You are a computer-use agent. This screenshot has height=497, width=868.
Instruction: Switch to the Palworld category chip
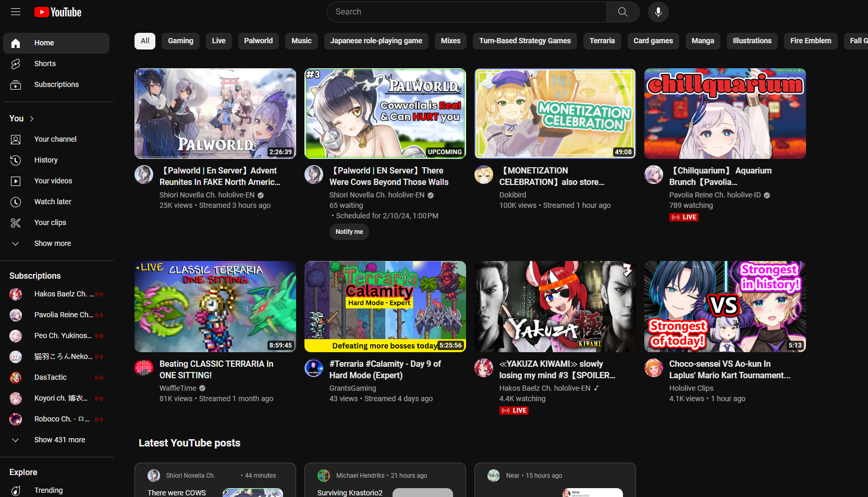pyautogui.click(x=258, y=41)
